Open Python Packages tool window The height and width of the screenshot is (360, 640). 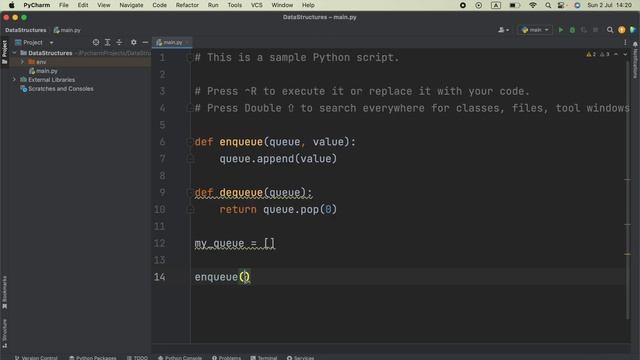point(93,358)
